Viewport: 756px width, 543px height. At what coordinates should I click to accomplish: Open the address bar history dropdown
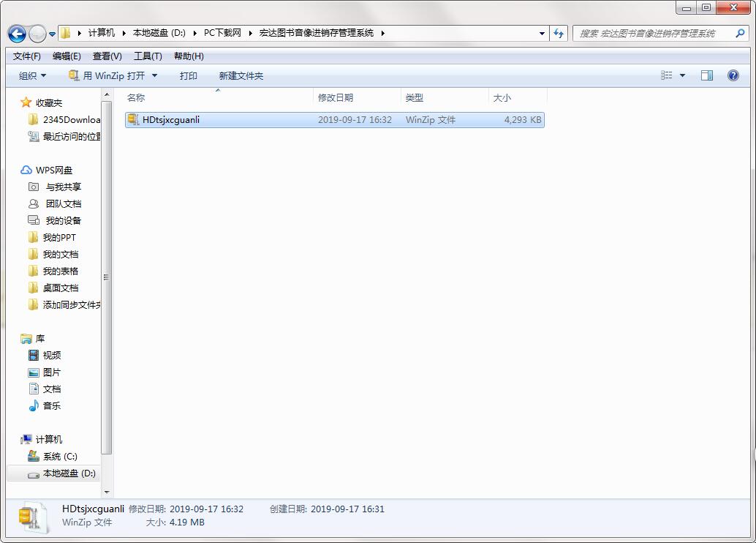point(542,33)
